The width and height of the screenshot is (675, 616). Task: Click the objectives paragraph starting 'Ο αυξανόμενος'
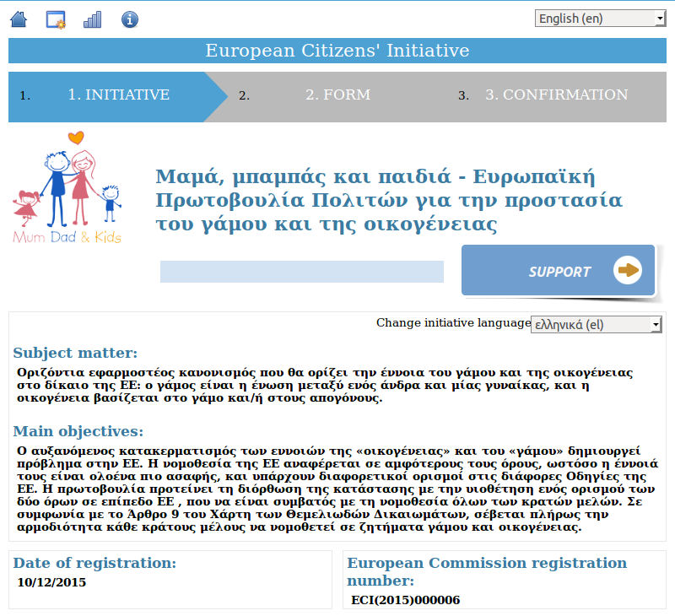(337, 489)
